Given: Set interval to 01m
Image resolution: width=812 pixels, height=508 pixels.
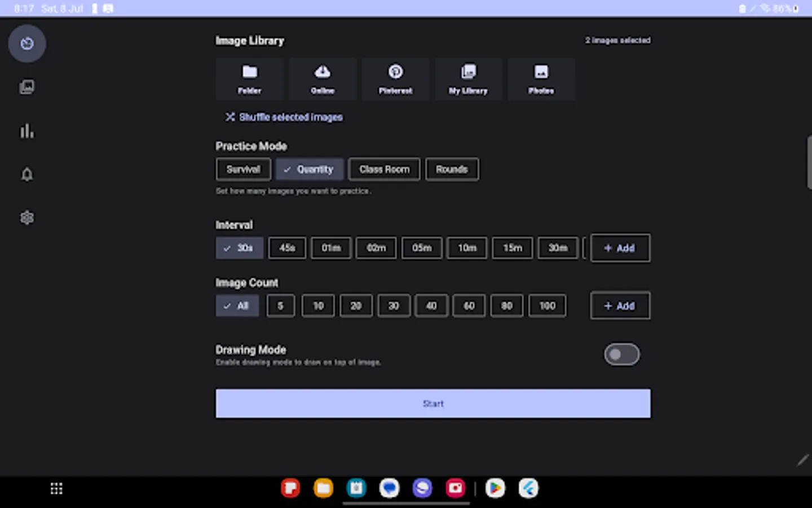Looking at the screenshot, I should point(331,248).
